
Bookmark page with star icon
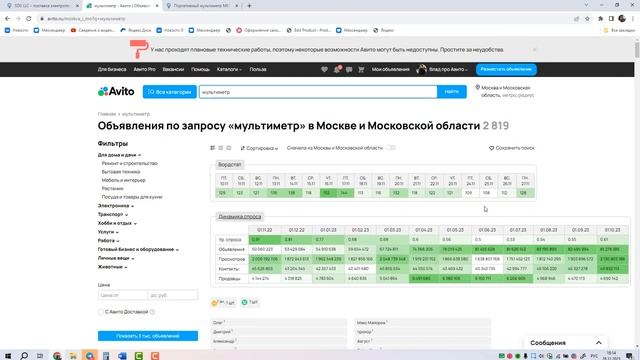pyautogui.click(x=587, y=18)
